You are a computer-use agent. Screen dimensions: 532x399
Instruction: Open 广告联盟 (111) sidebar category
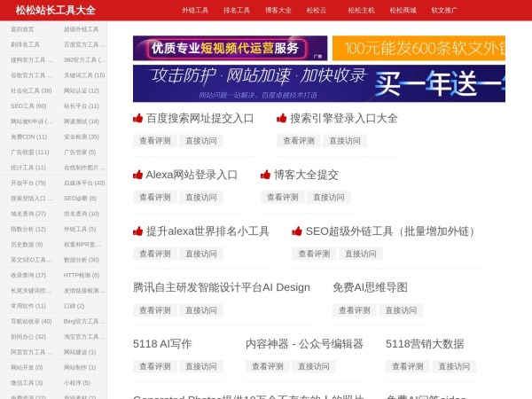pos(30,152)
